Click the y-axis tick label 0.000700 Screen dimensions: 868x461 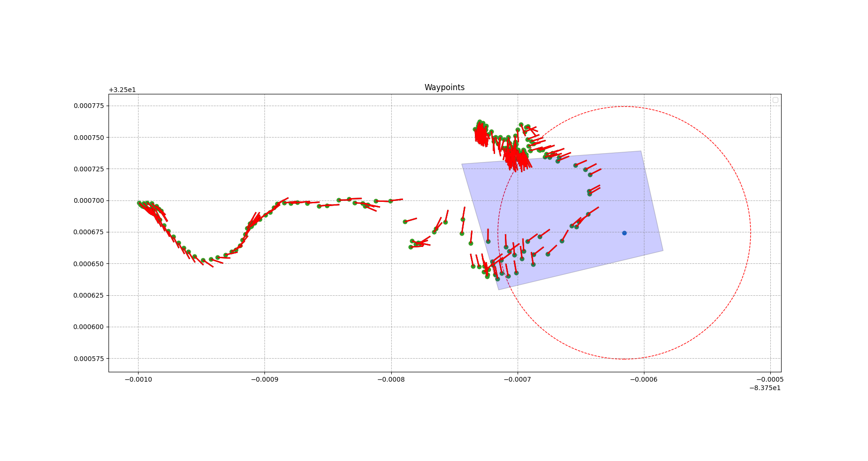89,201
